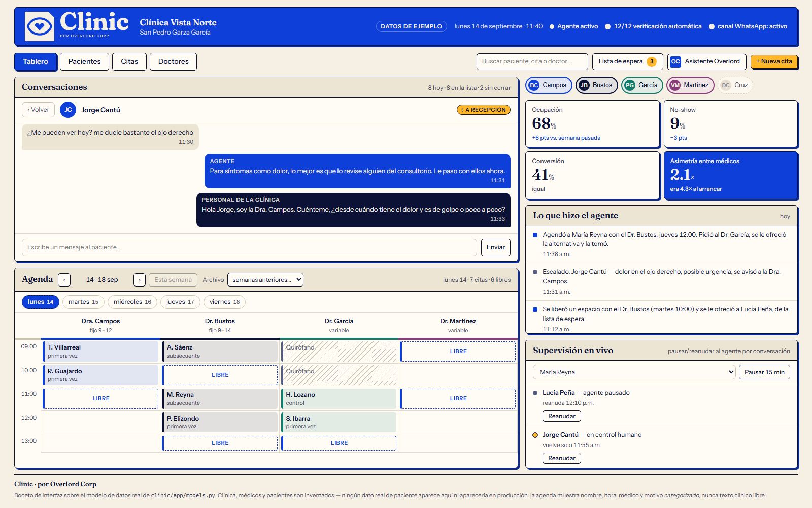Viewport: 812px width, 508px height.
Task: Go to previous week in Agenda
Action: (x=64, y=280)
